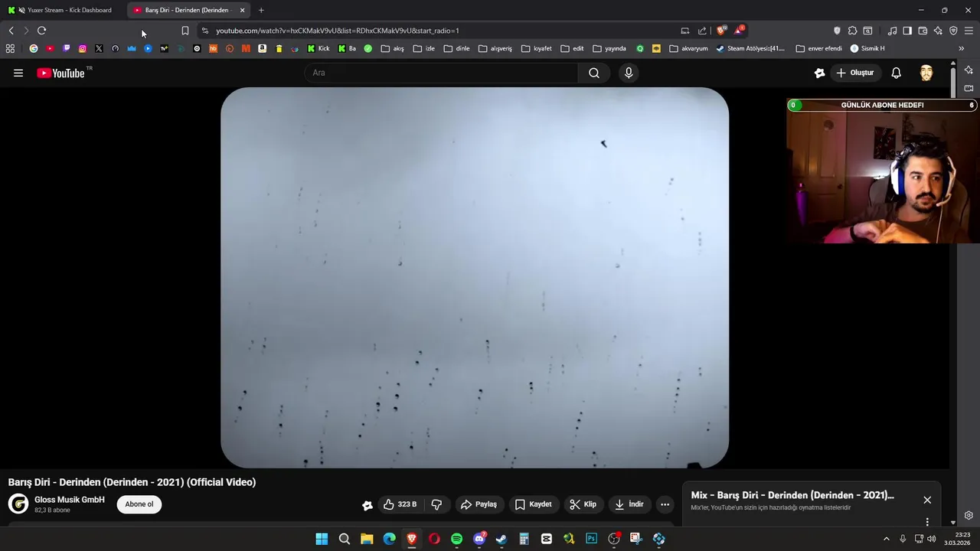Viewport: 980px width, 551px height.
Task: Open the media control music note icon
Action: coord(892,31)
